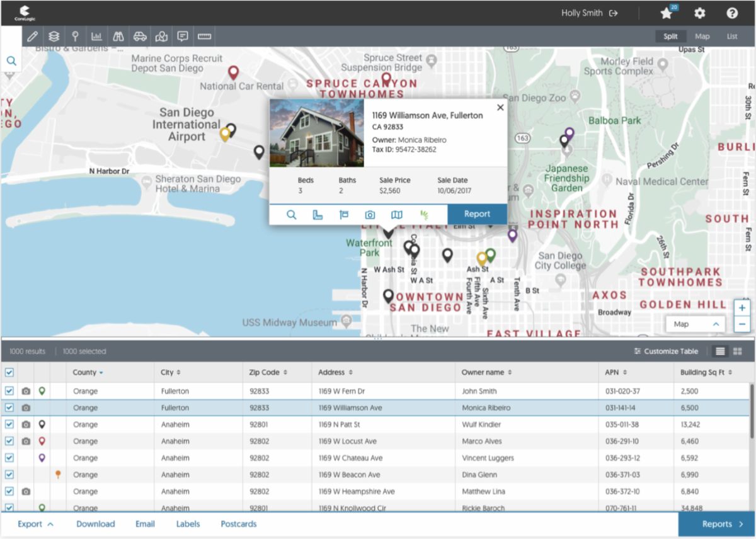
Task: Open the Map type dropdown
Action: coord(696,324)
